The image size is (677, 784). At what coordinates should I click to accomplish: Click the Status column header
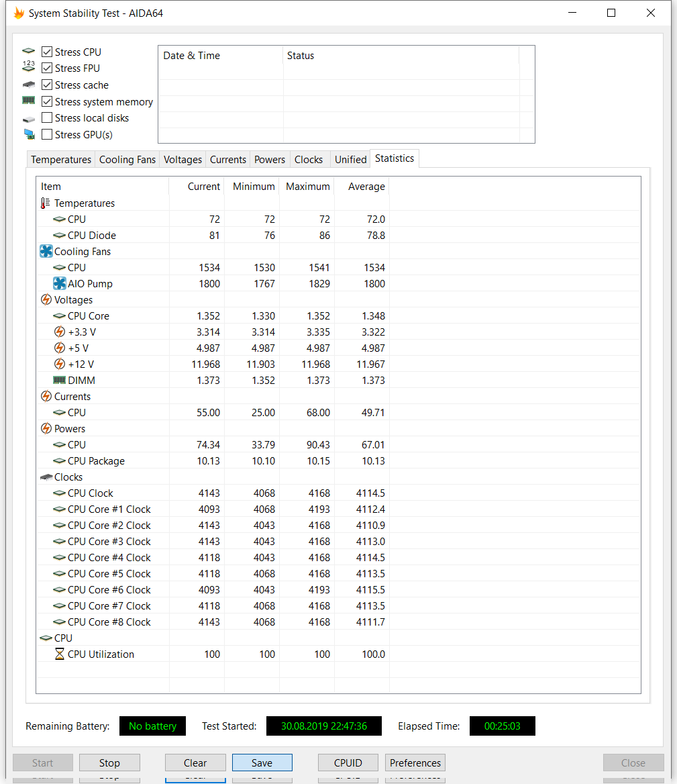click(x=401, y=56)
